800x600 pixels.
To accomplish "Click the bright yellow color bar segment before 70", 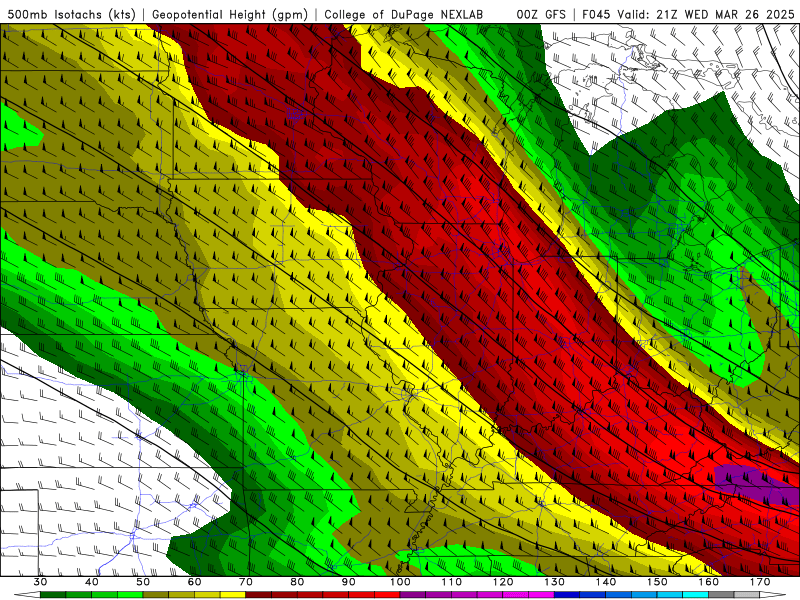I will coord(233,595).
